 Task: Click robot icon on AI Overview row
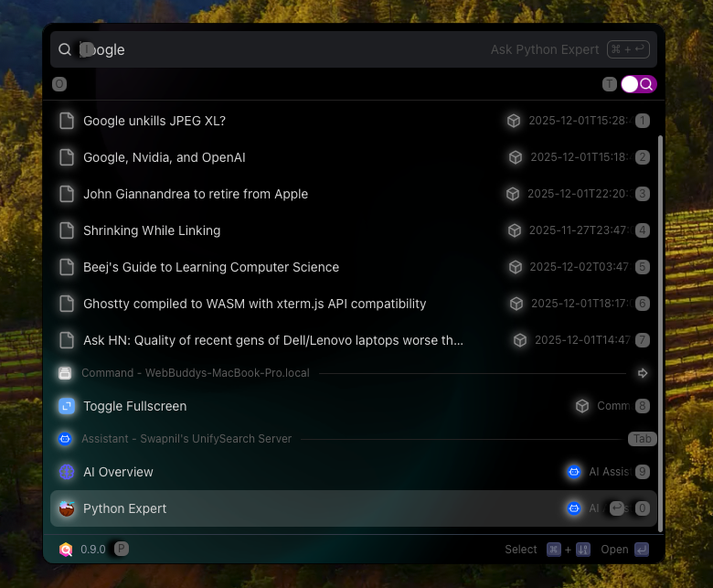[574, 472]
